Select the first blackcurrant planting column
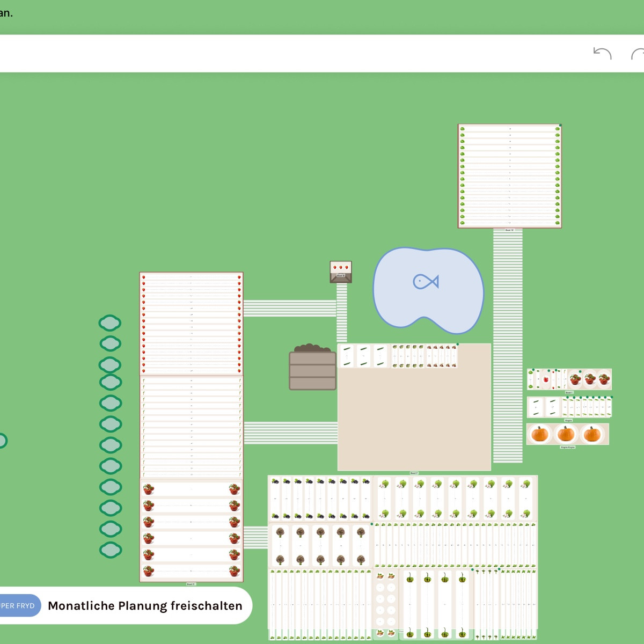The height and width of the screenshot is (644, 644). point(275,499)
